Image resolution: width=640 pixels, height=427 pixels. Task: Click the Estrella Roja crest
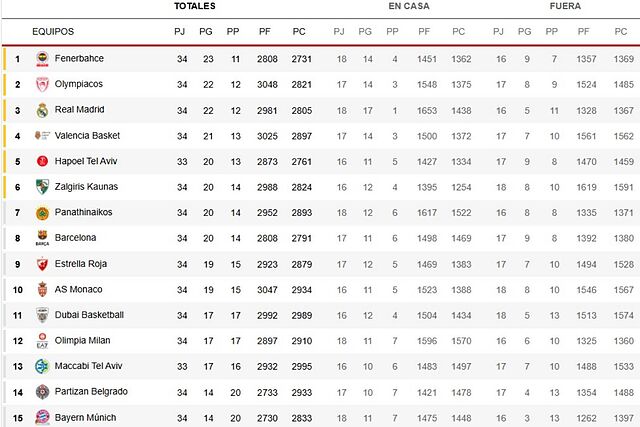tap(42, 264)
